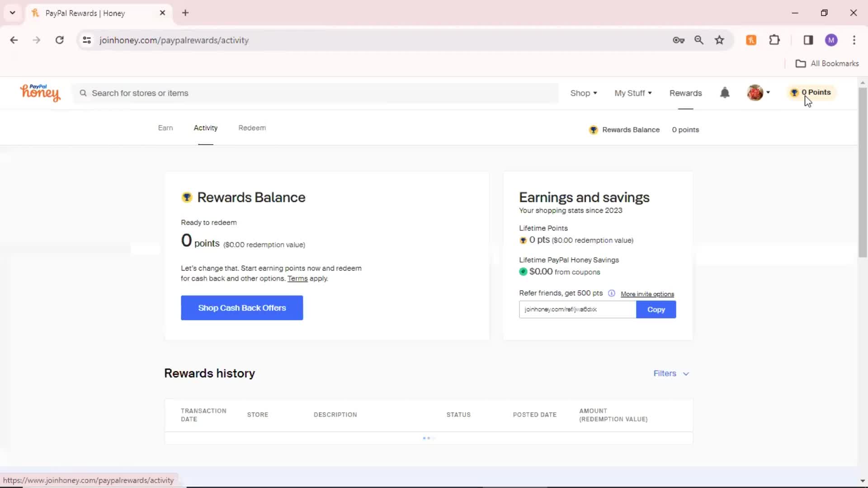868x488 pixels.
Task: Toggle the browser side panel icon
Action: click(808, 40)
